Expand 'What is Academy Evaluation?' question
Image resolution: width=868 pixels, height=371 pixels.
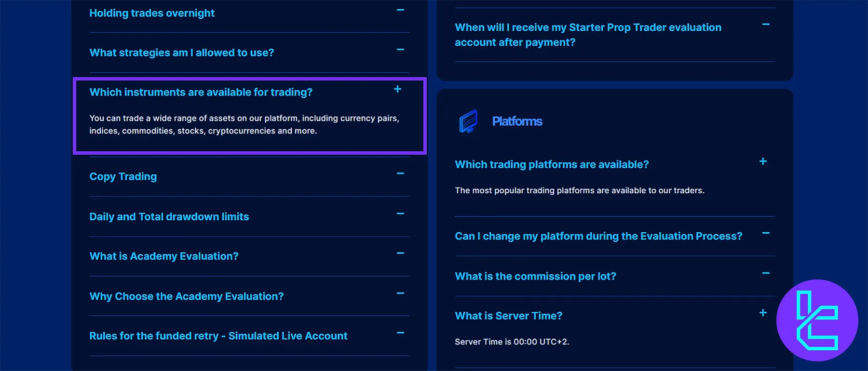pyautogui.click(x=164, y=256)
